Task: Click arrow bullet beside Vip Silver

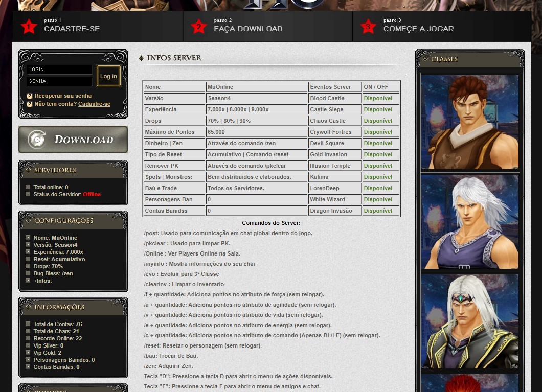Action: 28,345
